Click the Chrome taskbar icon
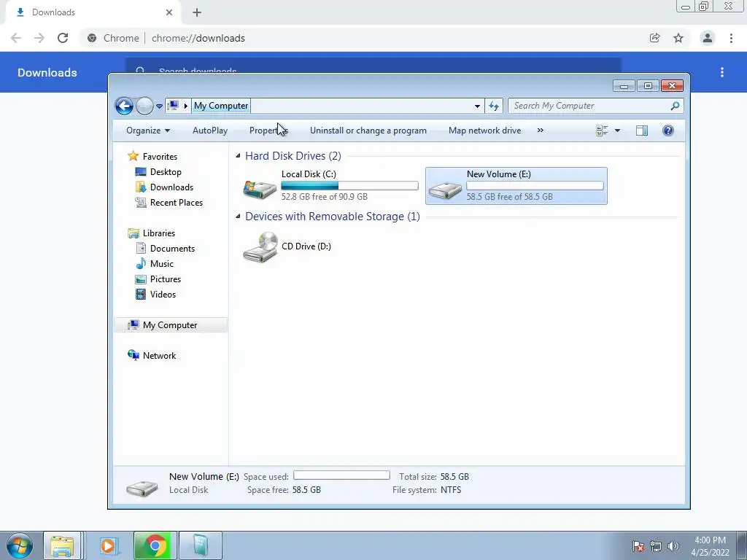 click(x=155, y=545)
